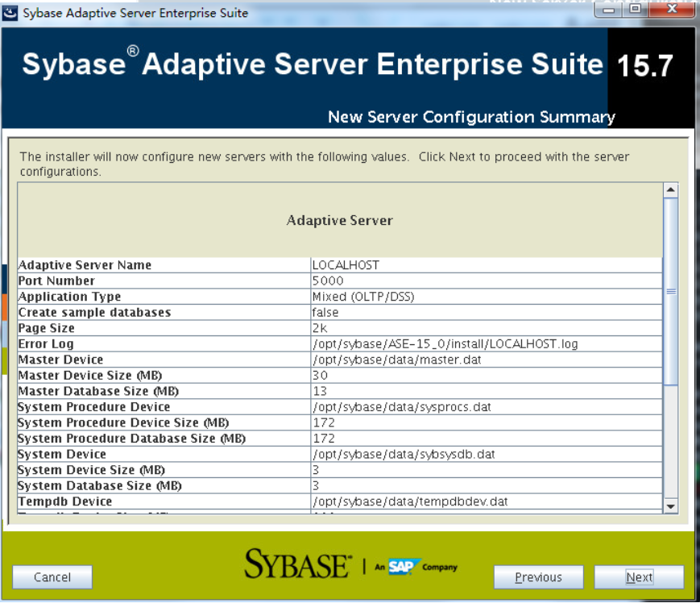Click the 2k page size value
The image size is (700, 603).
[x=320, y=328]
